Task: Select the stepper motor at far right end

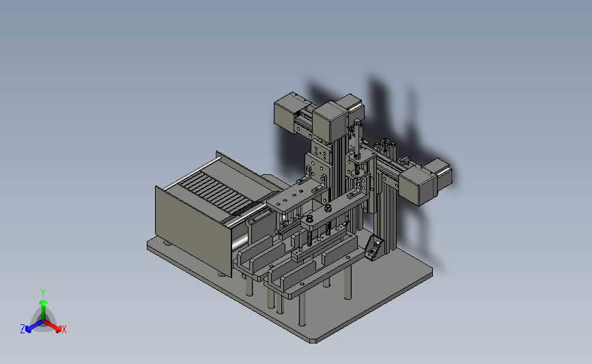Action: tap(426, 180)
